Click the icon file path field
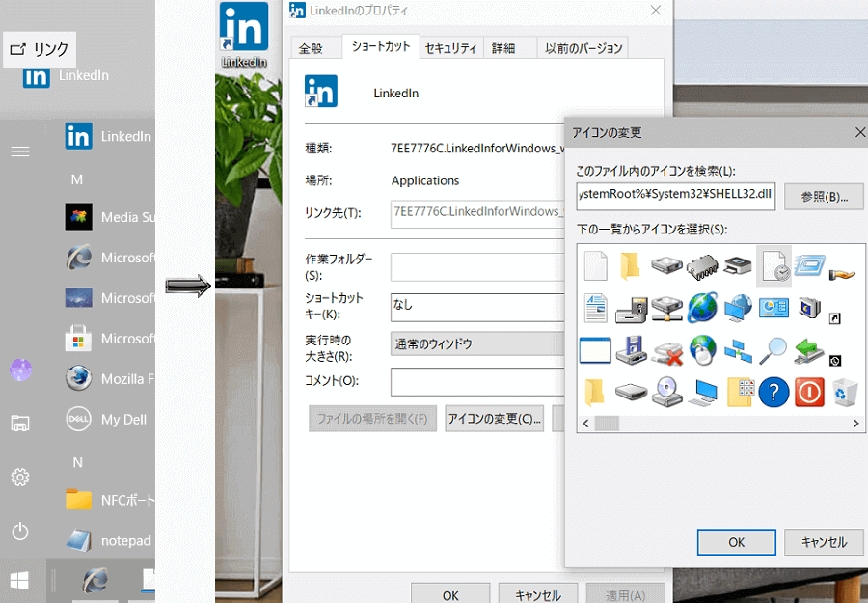 (675, 196)
